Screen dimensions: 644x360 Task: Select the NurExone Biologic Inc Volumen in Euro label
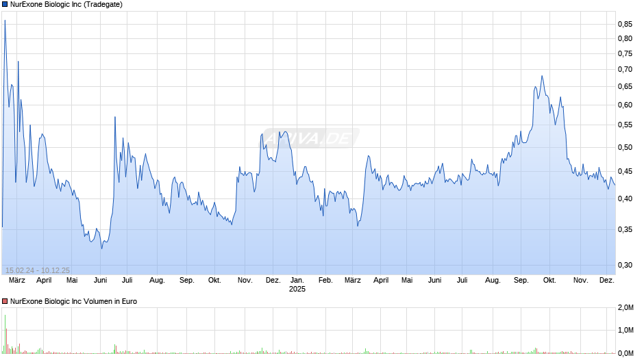click(73, 301)
